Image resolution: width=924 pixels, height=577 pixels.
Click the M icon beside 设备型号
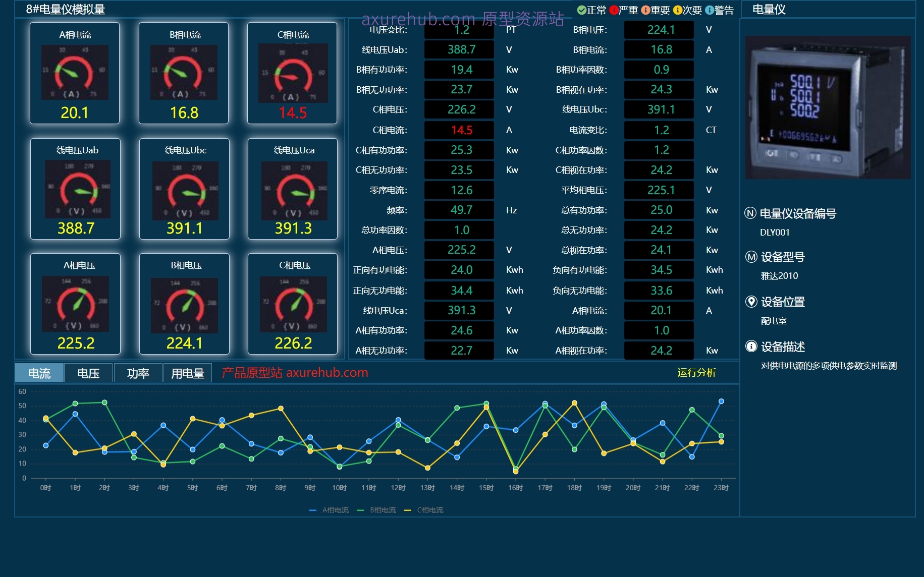[751, 257]
